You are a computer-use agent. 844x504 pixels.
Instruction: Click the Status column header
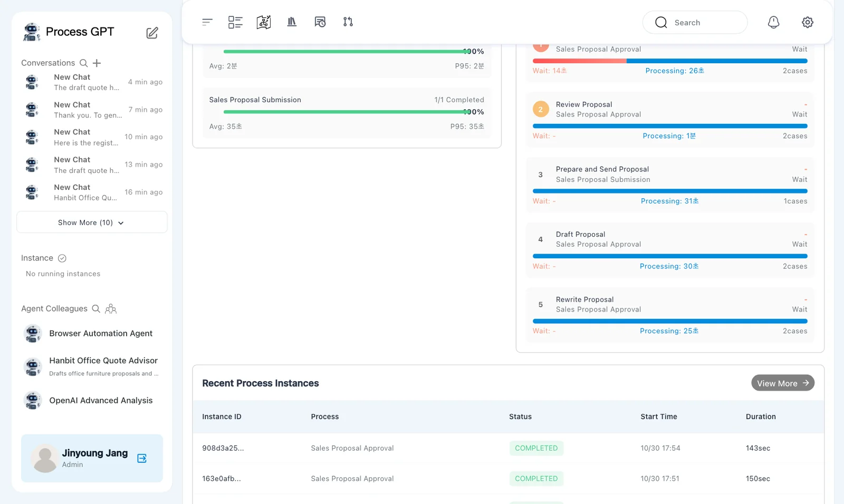[521, 416]
